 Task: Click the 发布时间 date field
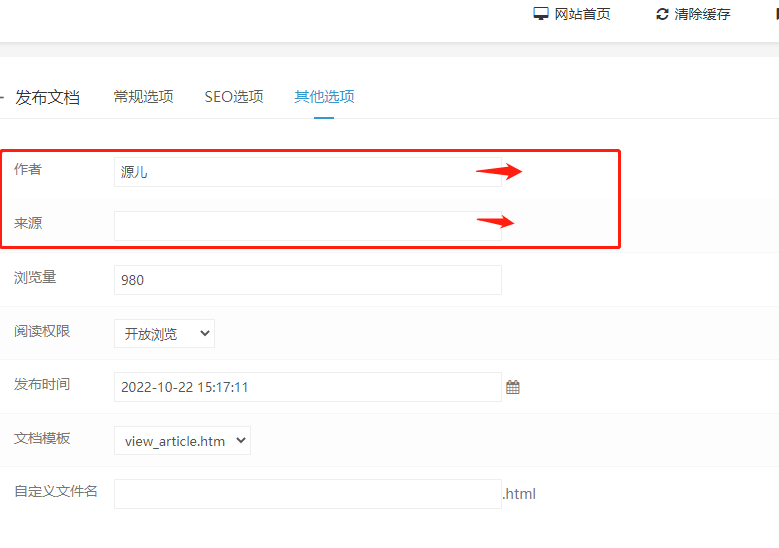[x=308, y=387]
